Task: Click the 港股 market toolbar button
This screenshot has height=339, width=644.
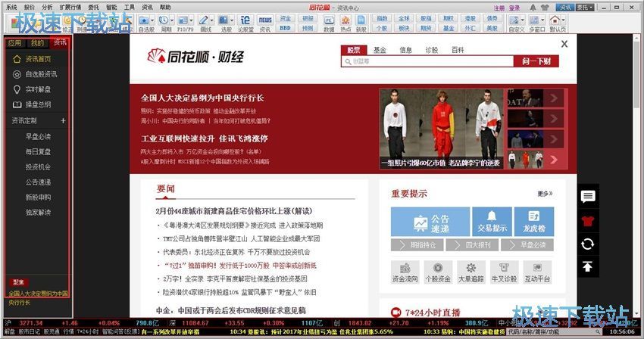Action: [470, 18]
